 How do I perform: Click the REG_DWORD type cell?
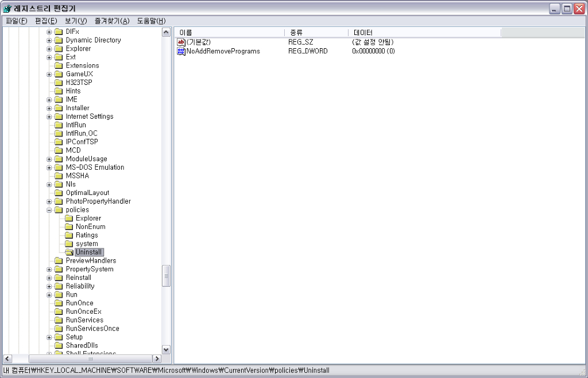[308, 51]
